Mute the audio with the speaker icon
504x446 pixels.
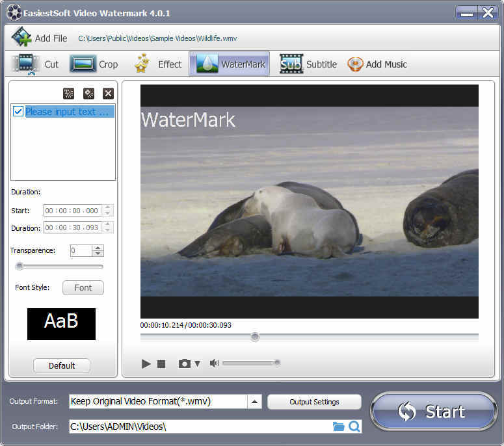214,363
